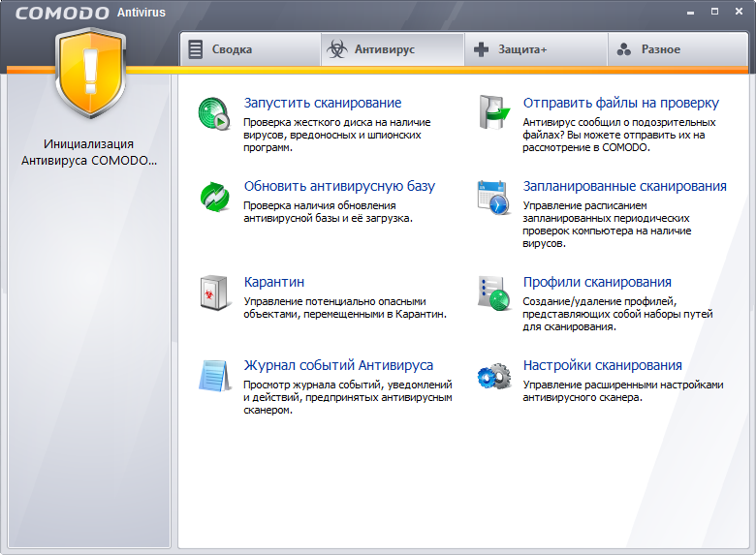Click description text about проверка жесткого диска
Image resolution: width=756 pixels, height=555 pixels.
(337, 135)
